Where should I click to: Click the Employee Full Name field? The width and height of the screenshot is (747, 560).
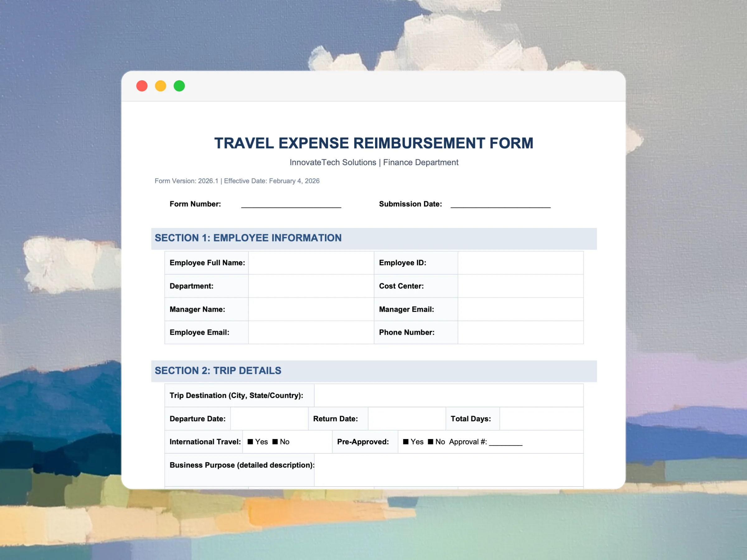tap(311, 263)
